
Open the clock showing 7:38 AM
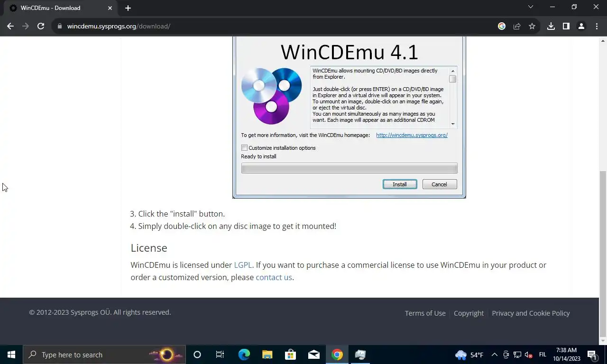566,355
